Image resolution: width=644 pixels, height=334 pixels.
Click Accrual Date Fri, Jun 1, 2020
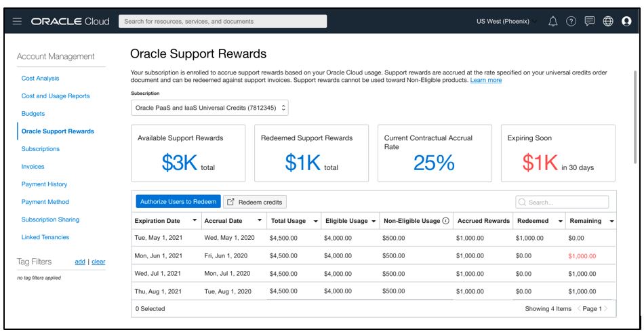[226, 255]
